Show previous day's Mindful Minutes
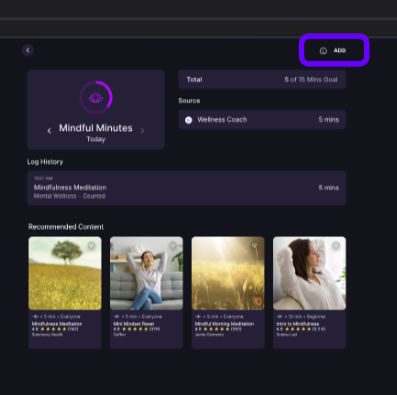This screenshot has height=395, width=397. pyautogui.click(x=49, y=131)
